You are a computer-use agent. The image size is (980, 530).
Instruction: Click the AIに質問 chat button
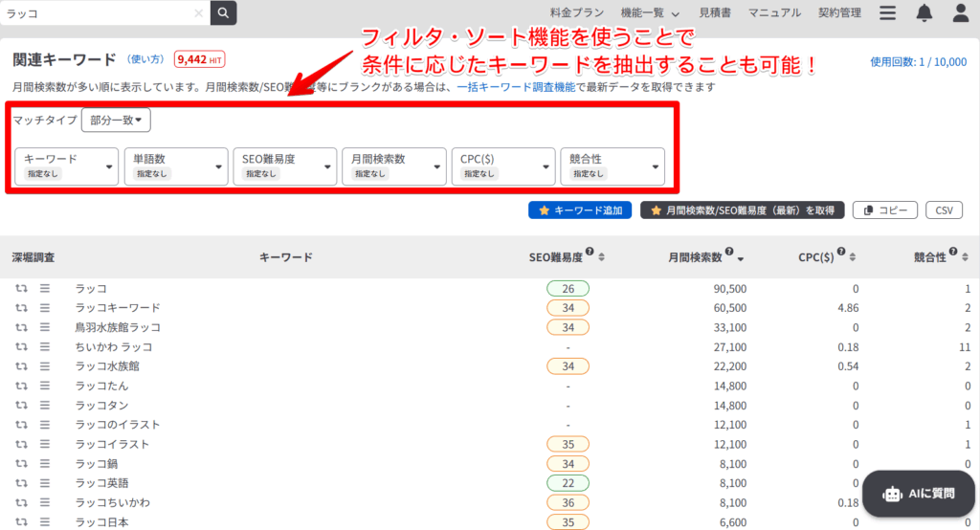coord(919,494)
